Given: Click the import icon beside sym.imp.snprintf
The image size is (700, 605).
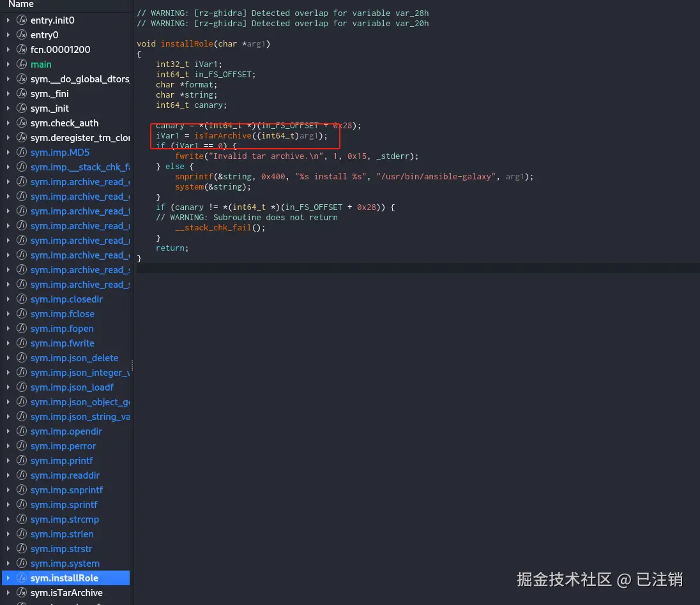Looking at the screenshot, I should pos(22,490).
